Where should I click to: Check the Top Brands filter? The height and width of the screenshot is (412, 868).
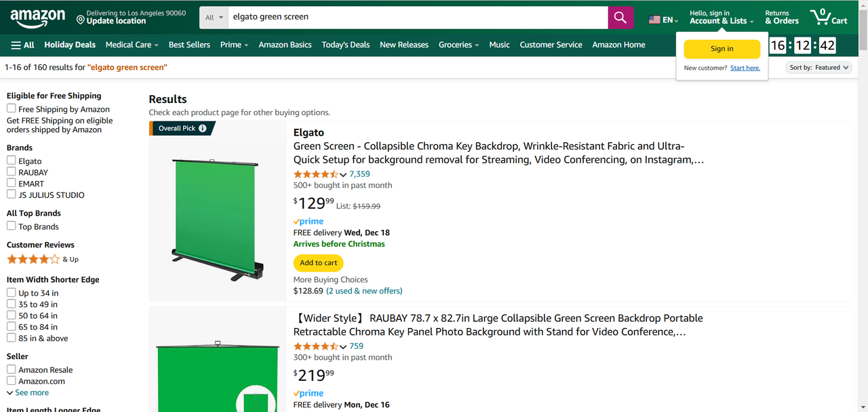point(12,226)
